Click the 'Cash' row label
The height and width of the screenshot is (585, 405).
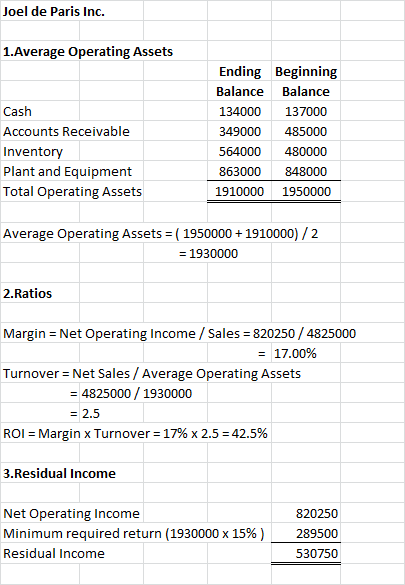pyautogui.click(x=17, y=112)
